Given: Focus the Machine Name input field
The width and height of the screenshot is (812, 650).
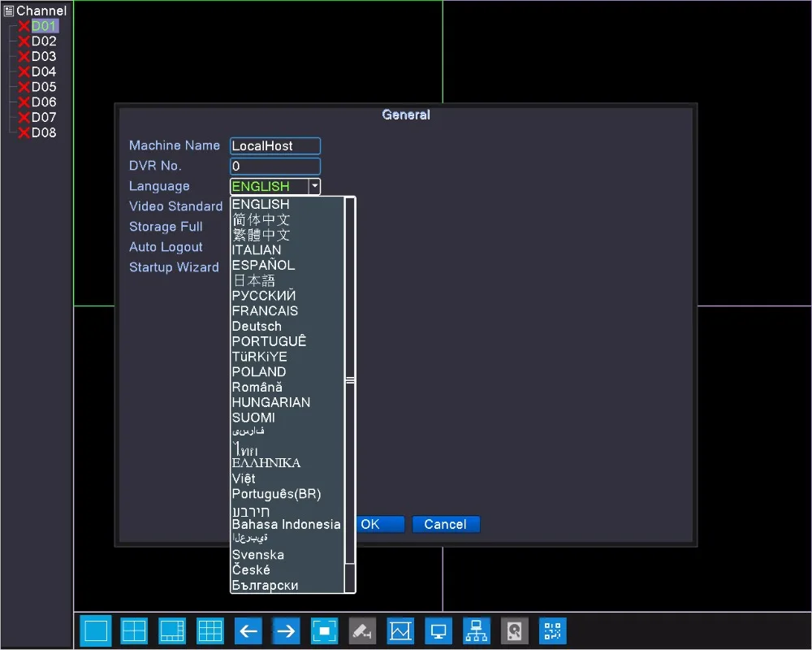Looking at the screenshot, I should [275, 146].
